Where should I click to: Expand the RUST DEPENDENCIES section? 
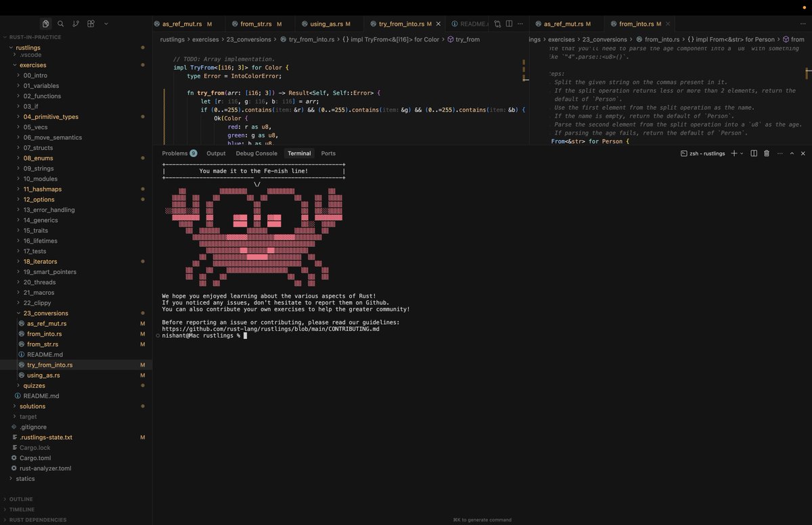point(38,520)
